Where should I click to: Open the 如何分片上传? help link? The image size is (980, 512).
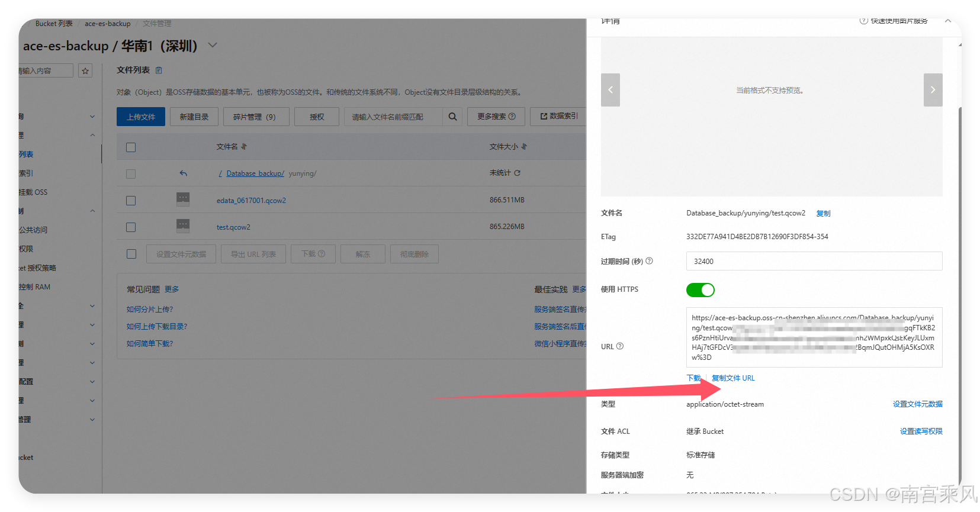point(150,310)
